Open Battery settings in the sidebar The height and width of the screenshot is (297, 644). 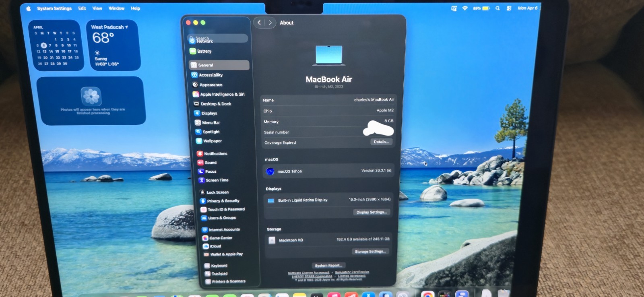pos(200,51)
